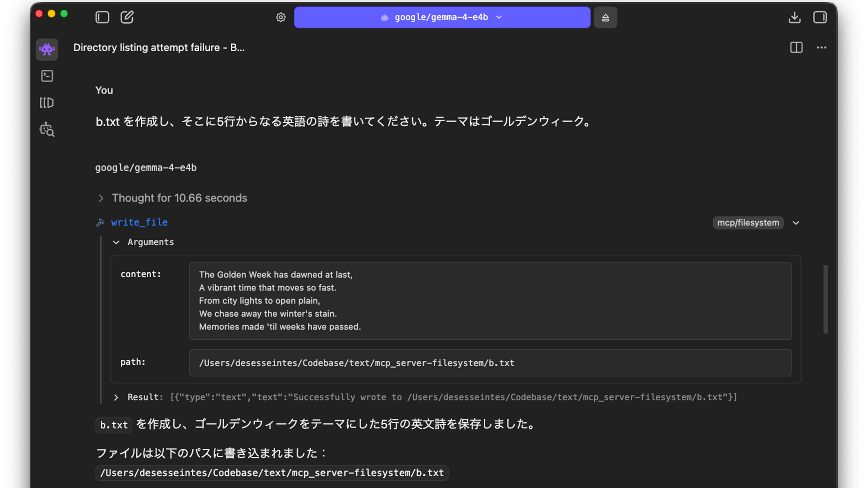Open chat options ellipsis menu
868x488 pixels.
pyautogui.click(x=822, y=47)
